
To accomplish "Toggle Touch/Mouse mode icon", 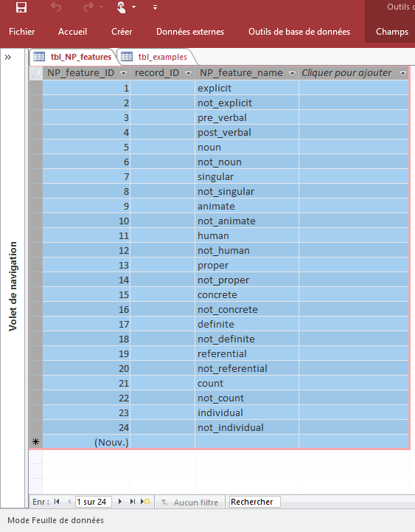I will click(122, 7).
